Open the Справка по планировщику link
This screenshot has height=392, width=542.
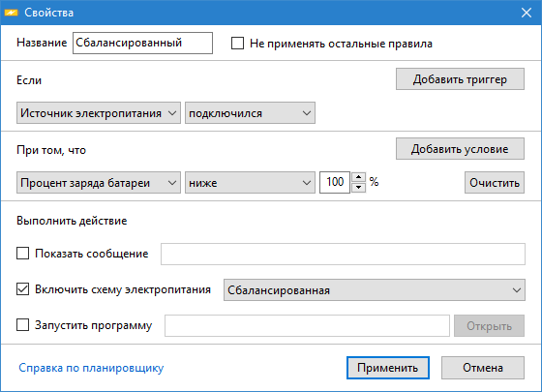[91, 368]
